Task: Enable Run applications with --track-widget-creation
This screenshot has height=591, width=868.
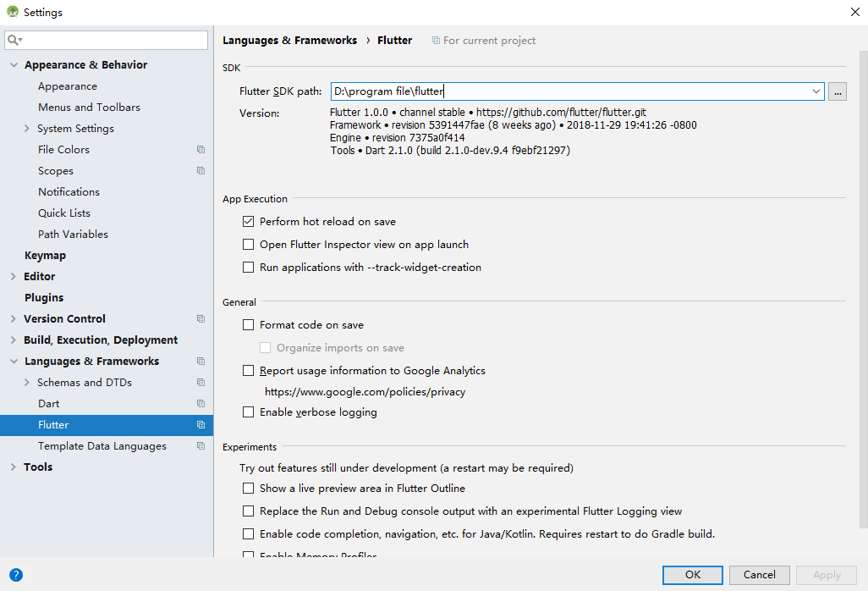Action: pyautogui.click(x=248, y=267)
